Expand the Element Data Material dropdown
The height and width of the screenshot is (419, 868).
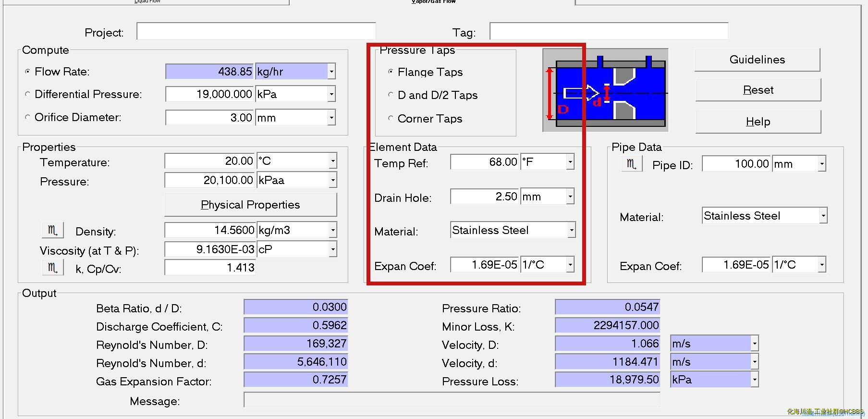pos(572,230)
